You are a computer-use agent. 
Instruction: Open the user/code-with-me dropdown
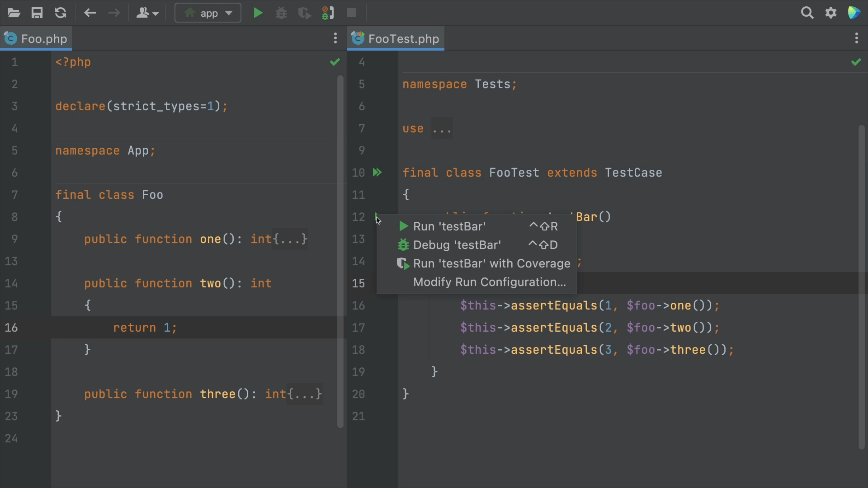[x=147, y=13]
